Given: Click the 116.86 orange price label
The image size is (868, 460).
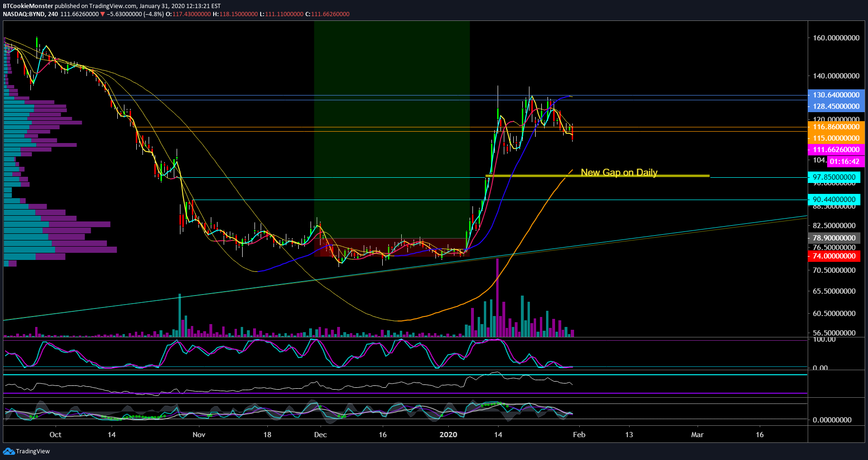Looking at the screenshot, I should coord(836,127).
